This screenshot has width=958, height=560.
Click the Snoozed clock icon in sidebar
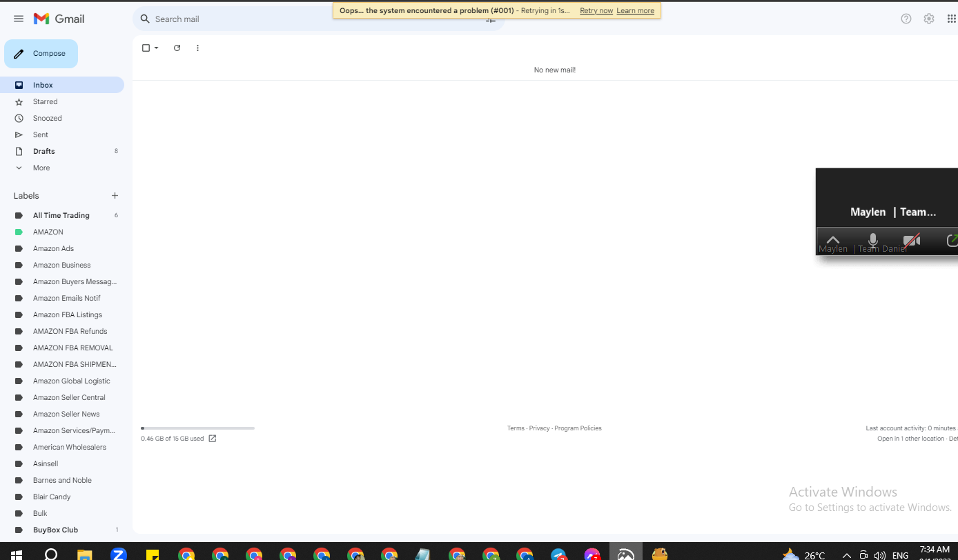pyautogui.click(x=19, y=118)
